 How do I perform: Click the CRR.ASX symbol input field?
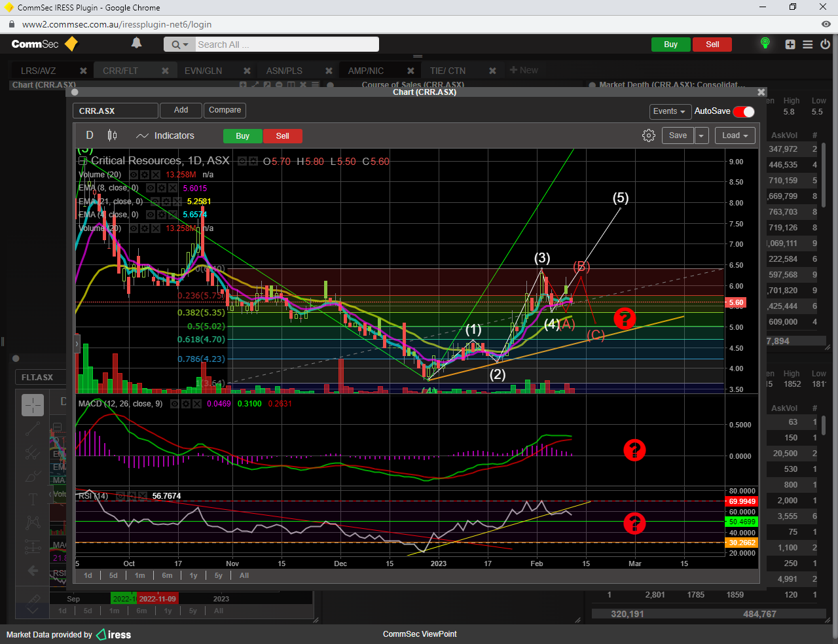pyautogui.click(x=115, y=111)
